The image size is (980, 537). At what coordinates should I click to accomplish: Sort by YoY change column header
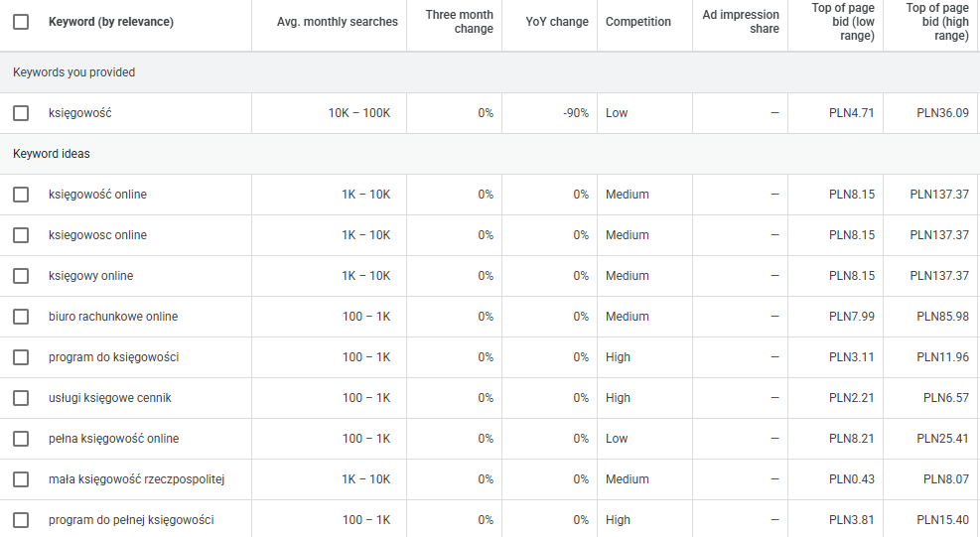coord(557,22)
